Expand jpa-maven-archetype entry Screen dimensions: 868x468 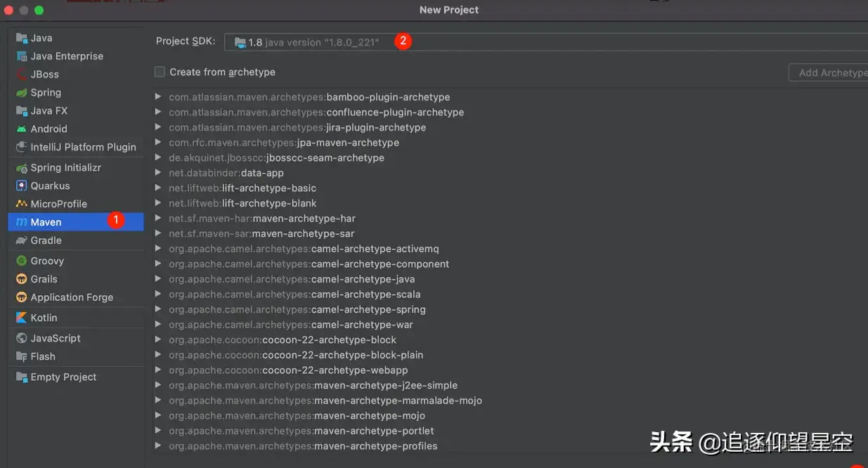click(158, 143)
